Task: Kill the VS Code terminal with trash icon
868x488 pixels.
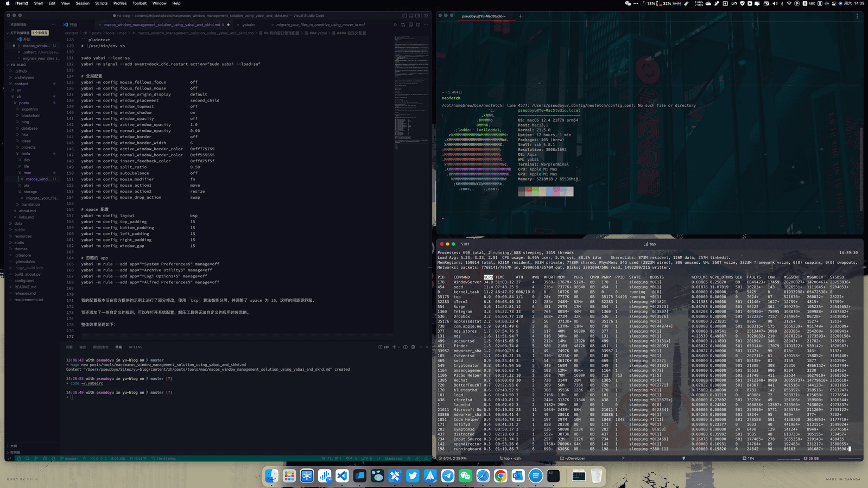Action: click(413, 347)
